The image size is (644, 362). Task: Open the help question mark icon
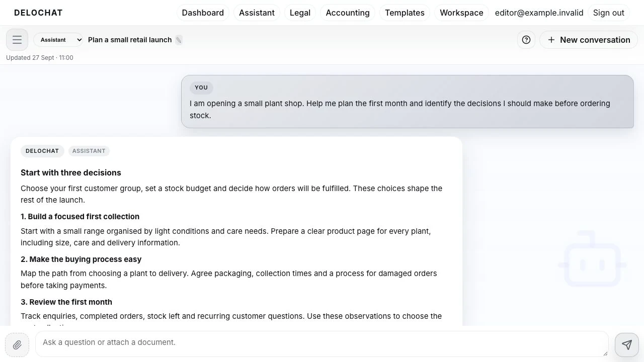pyautogui.click(x=526, y=40)
